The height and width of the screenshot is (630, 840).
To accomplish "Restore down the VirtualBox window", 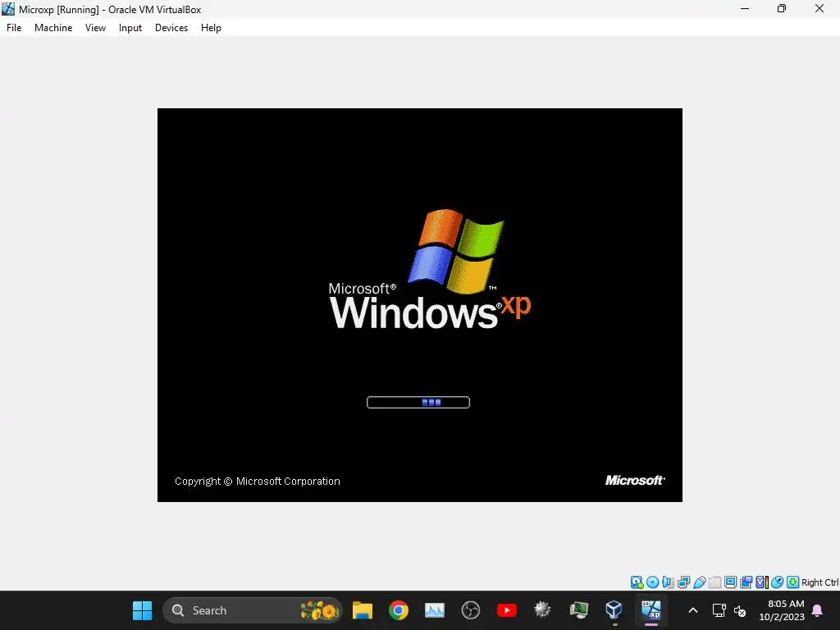I will pyautogui.click(x=782, y=8).
